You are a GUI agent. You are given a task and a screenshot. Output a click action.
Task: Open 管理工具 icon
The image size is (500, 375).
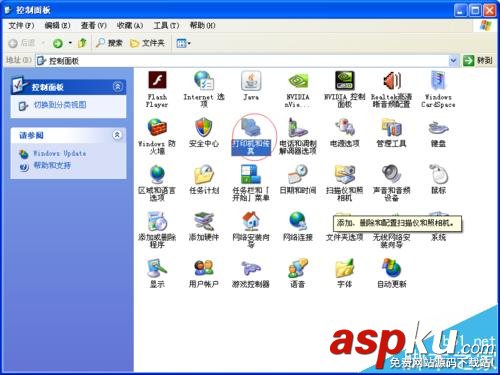[391, 128]
